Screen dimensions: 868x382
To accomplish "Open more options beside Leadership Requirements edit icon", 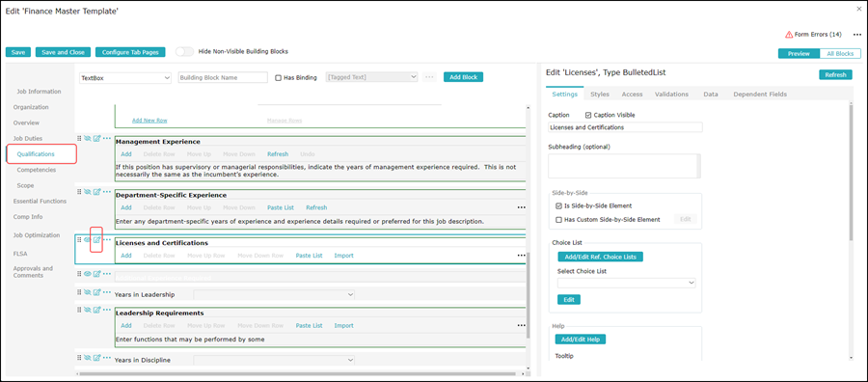I will (107, 310).
